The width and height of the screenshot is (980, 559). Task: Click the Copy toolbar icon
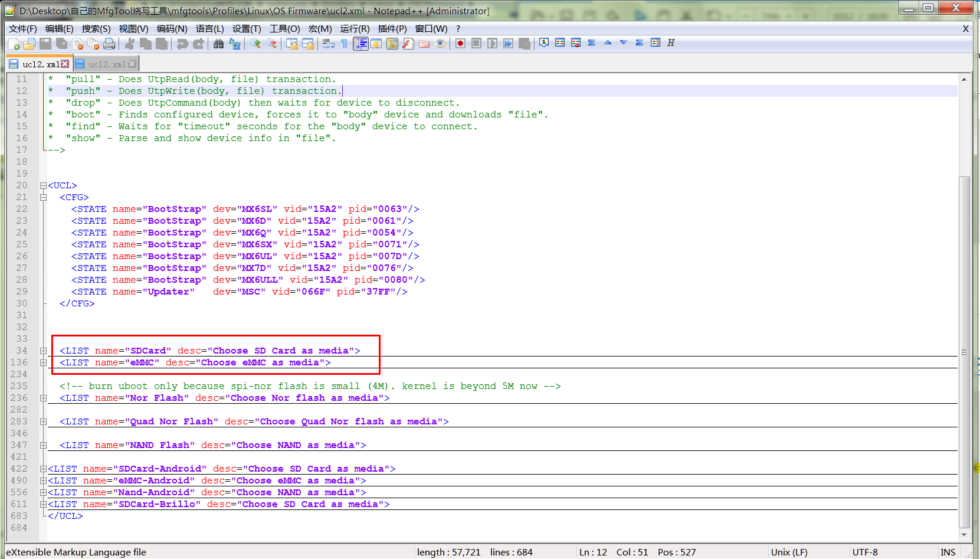click(146, 43)
